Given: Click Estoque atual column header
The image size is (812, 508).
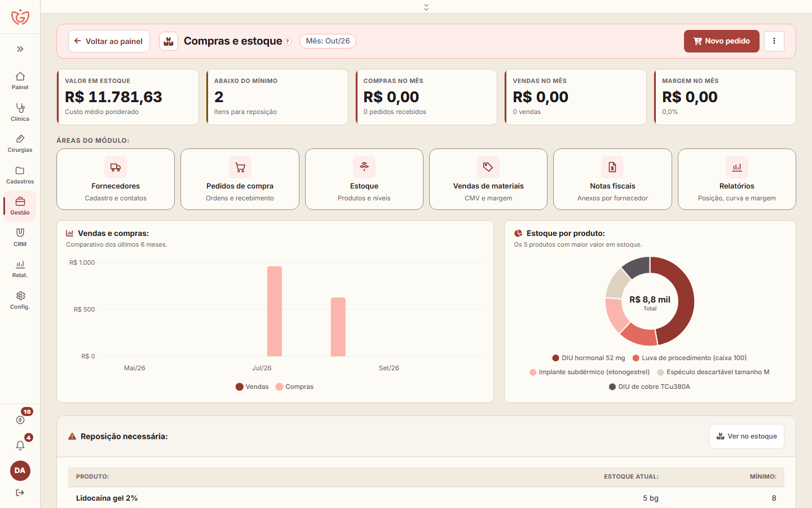Looking at the screenshot, I should (631, 477).
